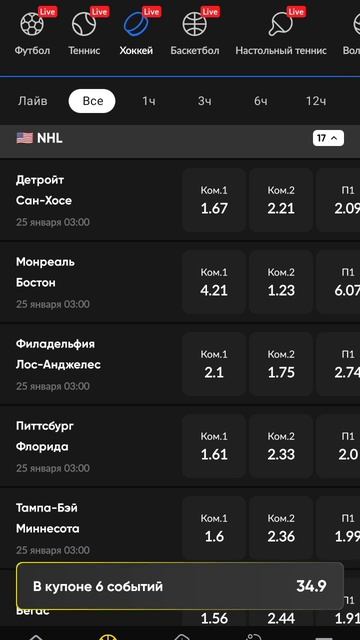The height and width of the screenshot is (640, 360).
Task: Collapse the NHL league with the 17 chevron
Action: tap(328, 138)
